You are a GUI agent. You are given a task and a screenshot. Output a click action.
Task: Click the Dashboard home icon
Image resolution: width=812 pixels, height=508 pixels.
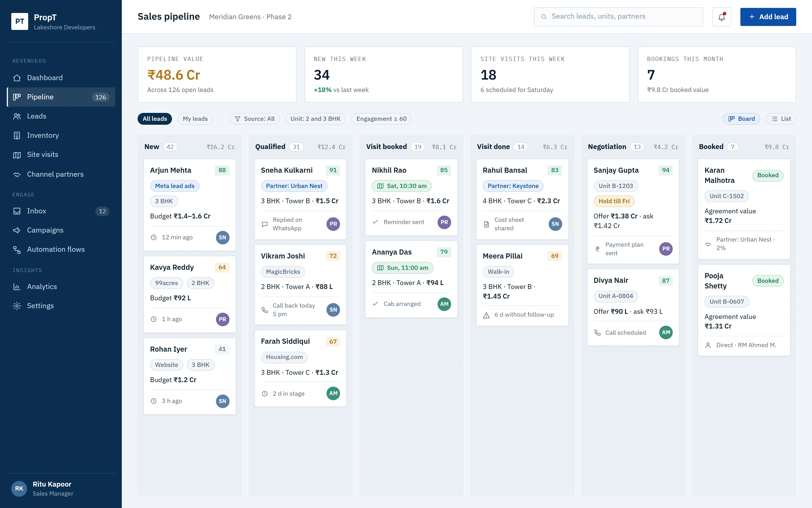(x=17, y=78)
